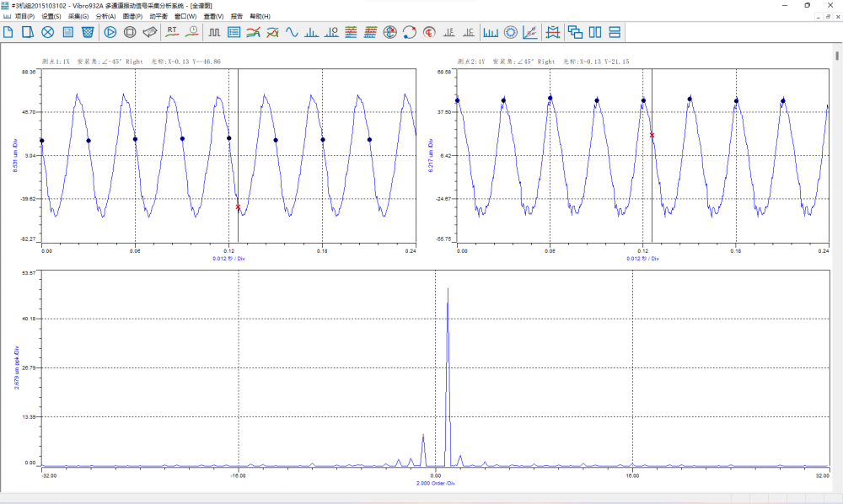Open the 项目(P) menu
This screenshot has height=504, width=843.
tap(24, 17)
